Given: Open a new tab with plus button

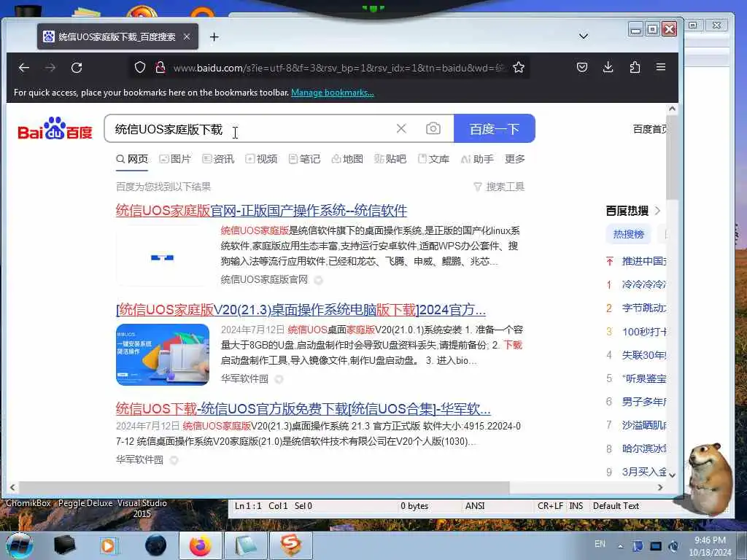Looking at the screenshot, I should (214, 36).
